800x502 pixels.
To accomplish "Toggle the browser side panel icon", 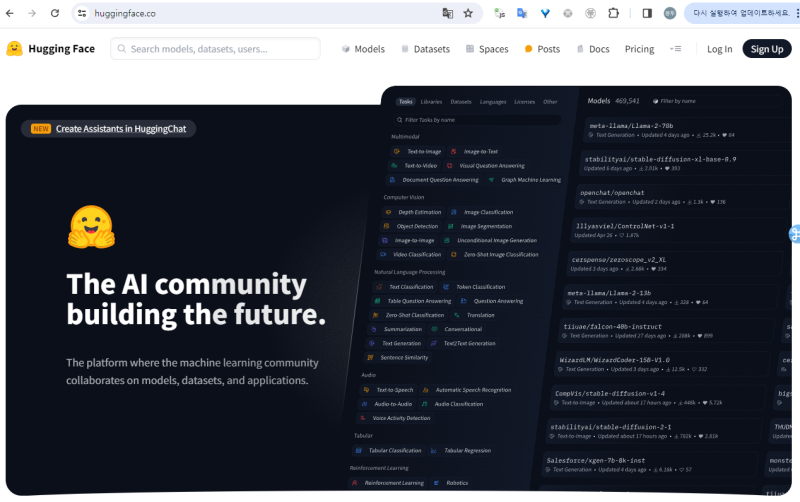I will tap(646, 14).
